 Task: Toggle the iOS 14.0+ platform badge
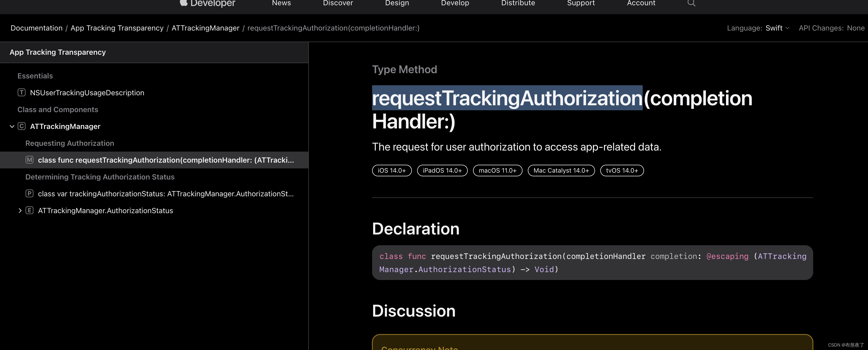coord(391,170)
